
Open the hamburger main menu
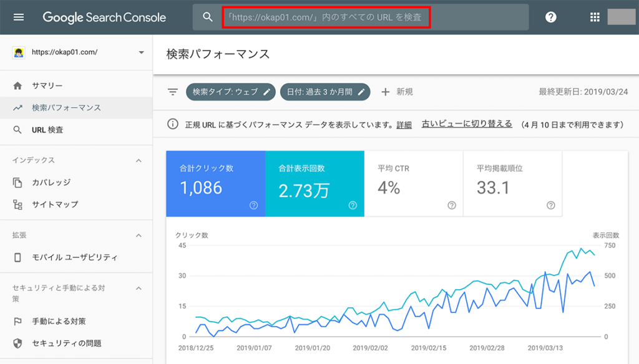(x=19, y=17)
